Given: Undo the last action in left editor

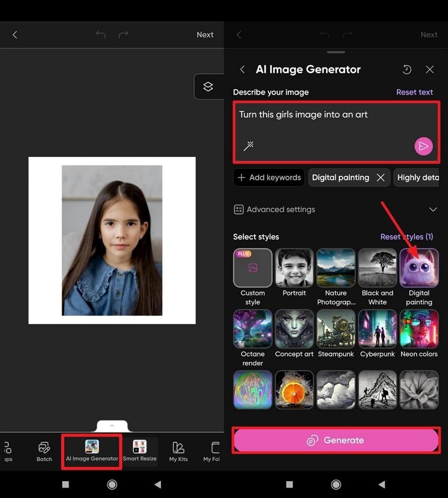Looking at the screenshot, I should pos(101,34).
